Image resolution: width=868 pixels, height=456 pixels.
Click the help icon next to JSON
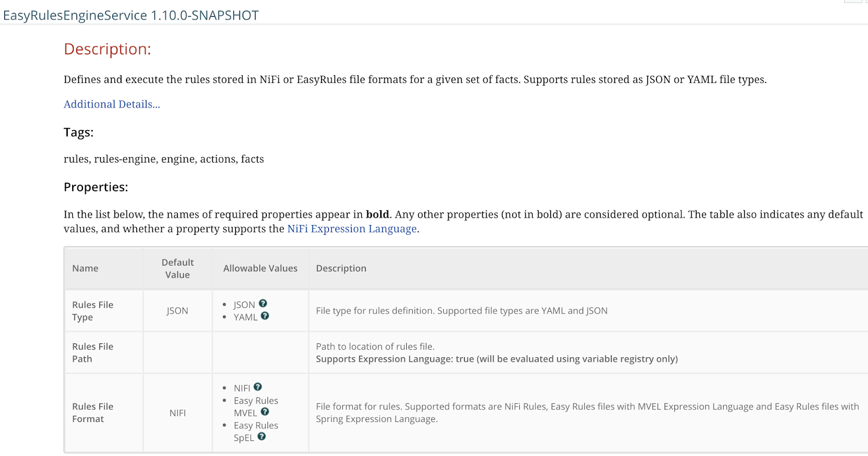[263, 304]
